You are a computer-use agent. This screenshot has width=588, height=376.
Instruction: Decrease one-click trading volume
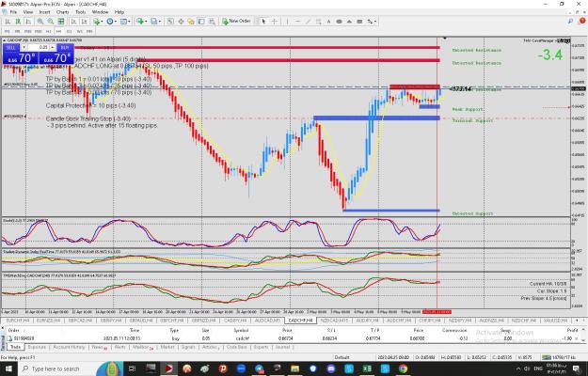pyautogui.click(x=24, y=48)
